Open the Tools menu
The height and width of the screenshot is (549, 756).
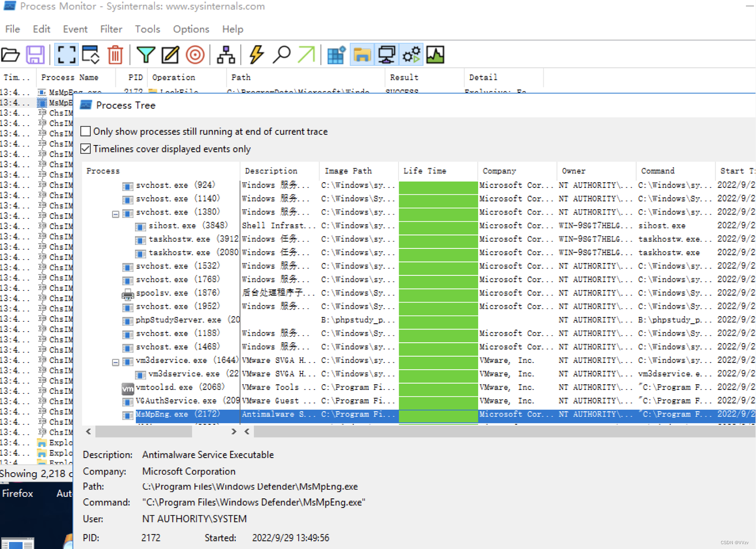[147, 29]
